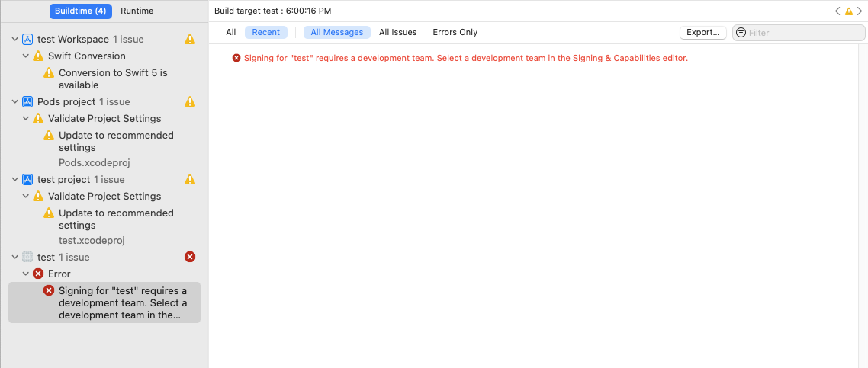The image size is (868, 368).
Task: Select the Recent logs scope
Action: pos(266,32)
